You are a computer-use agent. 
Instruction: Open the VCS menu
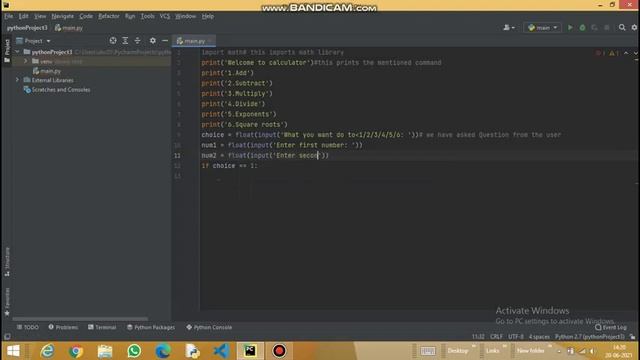coord(164,16)
